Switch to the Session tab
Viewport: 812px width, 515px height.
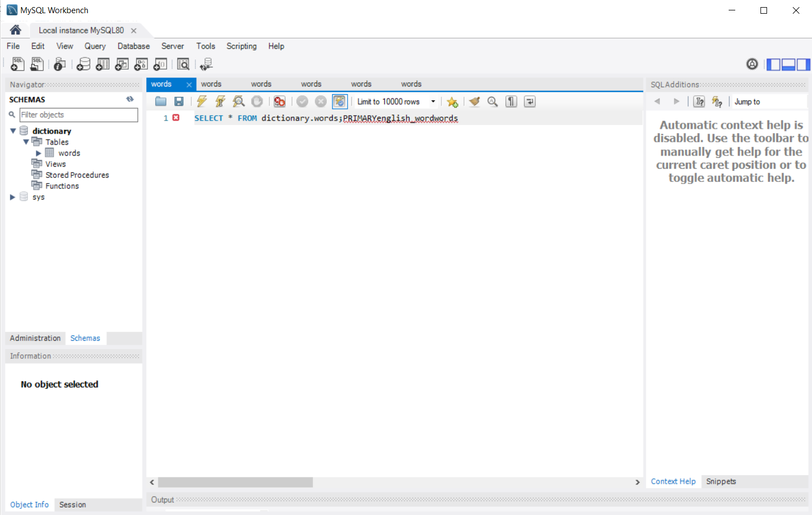[x=72, y=505]
